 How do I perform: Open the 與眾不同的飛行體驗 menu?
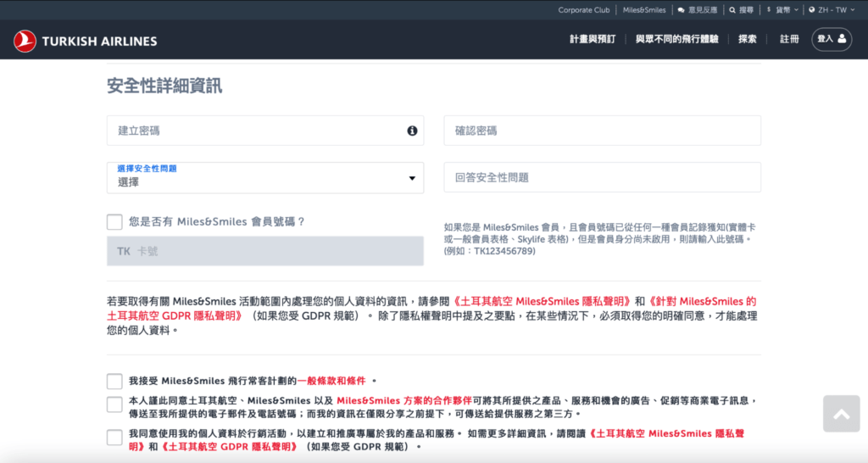pyautogui.click(x=676, y=39)
